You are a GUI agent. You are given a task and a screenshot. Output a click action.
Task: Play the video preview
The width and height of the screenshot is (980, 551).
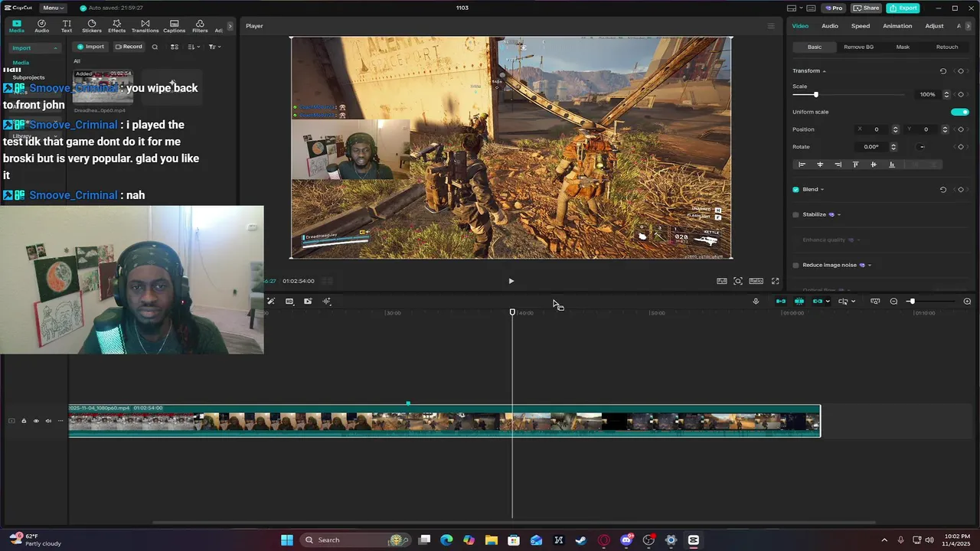pos(511,281)
